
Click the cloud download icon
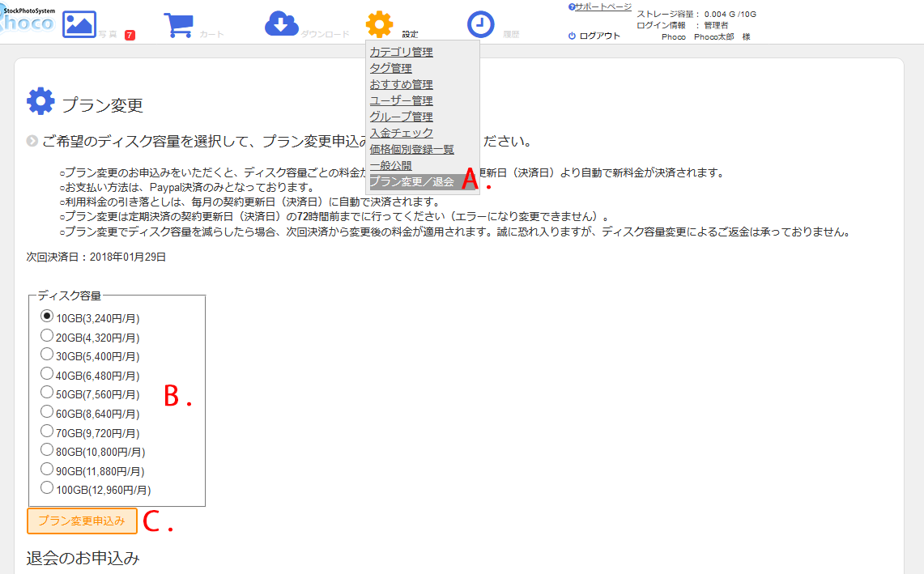click(281, 24)
